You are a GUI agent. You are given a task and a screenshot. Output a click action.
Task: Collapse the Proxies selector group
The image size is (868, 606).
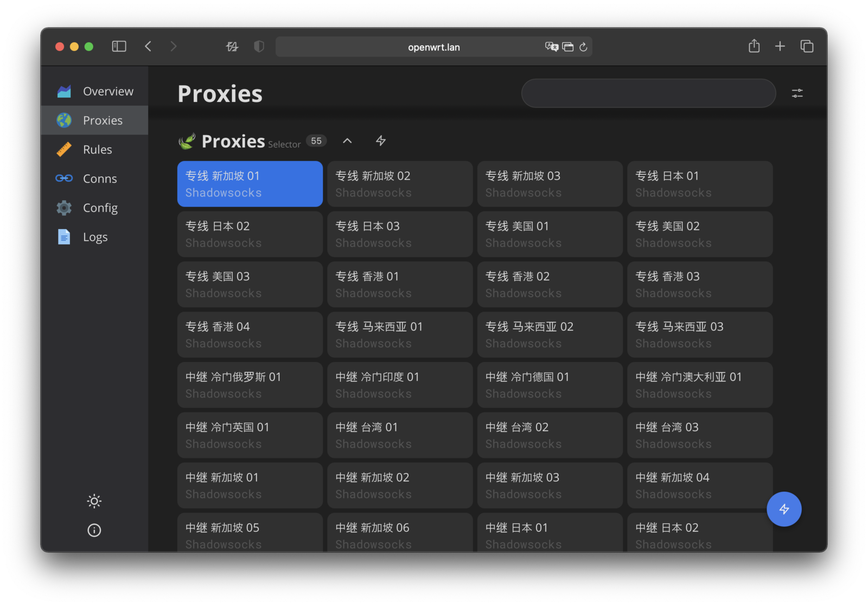point(347,141)
